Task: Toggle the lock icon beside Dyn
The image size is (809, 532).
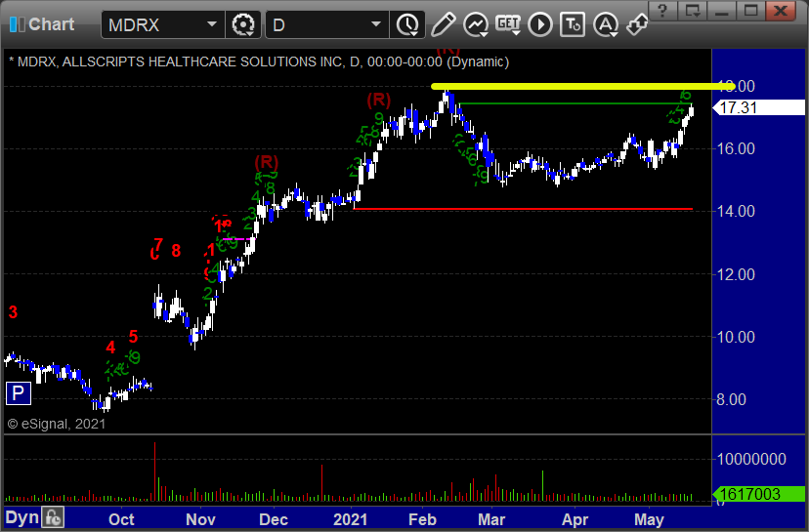Action: click(x=53, y=518)
